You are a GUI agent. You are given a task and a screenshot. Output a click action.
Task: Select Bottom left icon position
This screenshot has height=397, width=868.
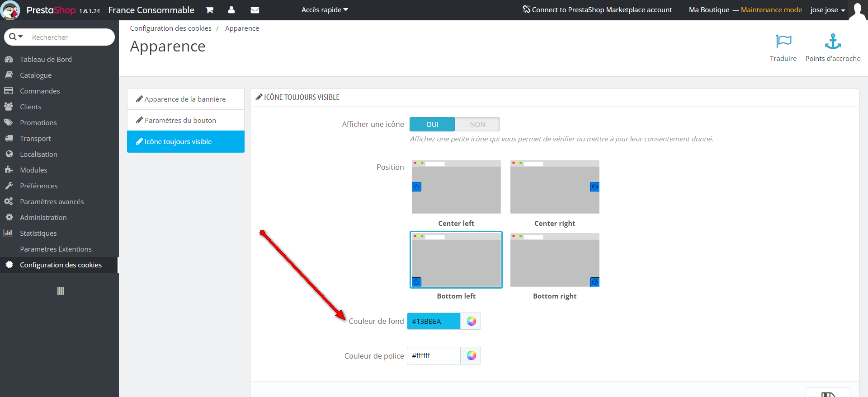click(456, 260)
